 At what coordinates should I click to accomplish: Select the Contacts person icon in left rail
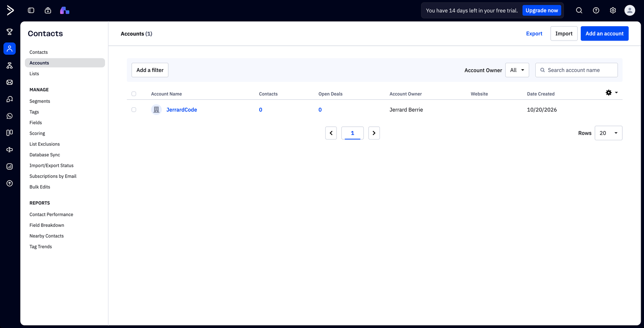[10, 49]
